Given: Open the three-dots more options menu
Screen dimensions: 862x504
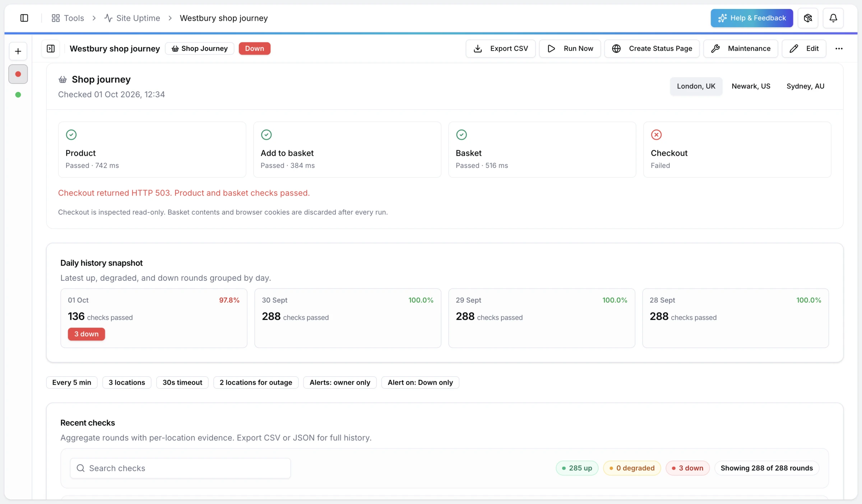Looking at the screenshot, I should click(839, 48).
